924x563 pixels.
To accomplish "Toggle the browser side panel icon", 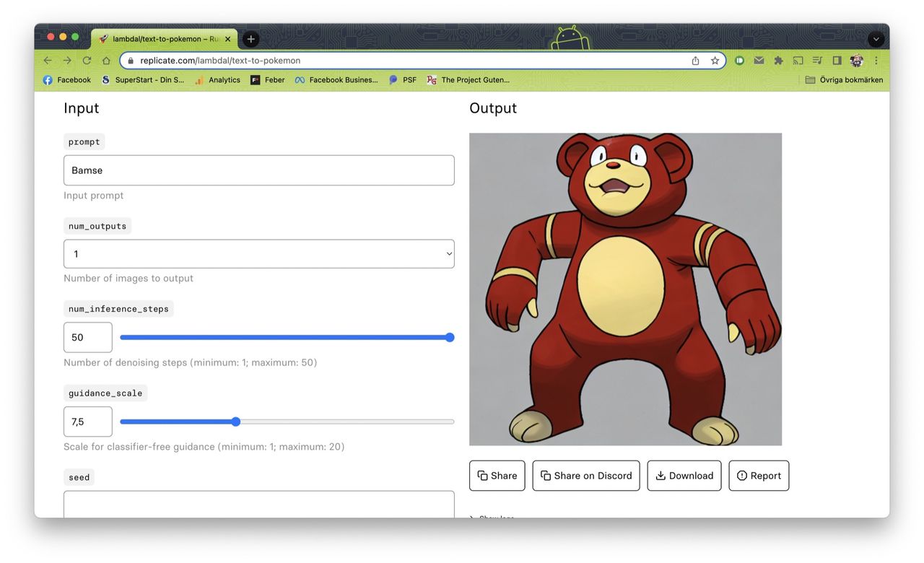I will tap(837, 61).
